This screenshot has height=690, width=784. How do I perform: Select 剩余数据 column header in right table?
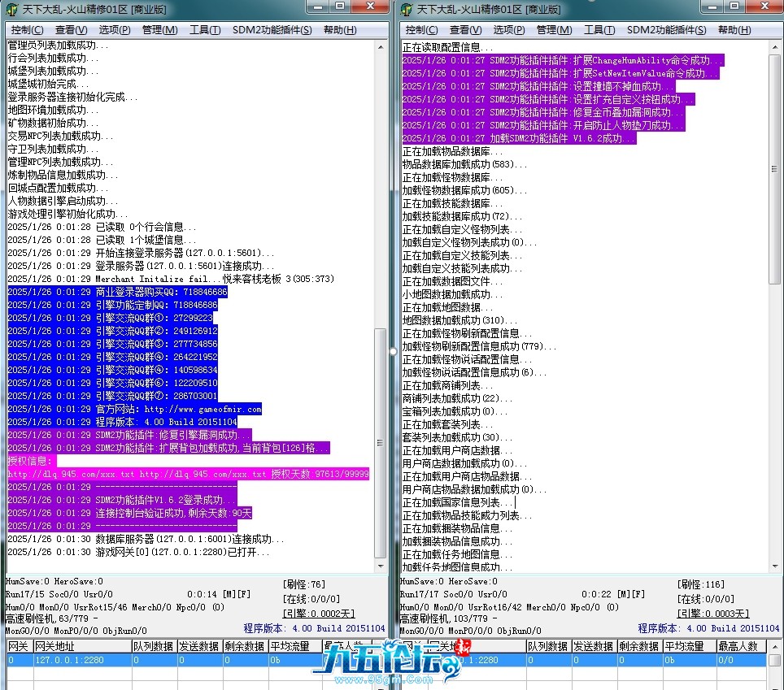640,647
